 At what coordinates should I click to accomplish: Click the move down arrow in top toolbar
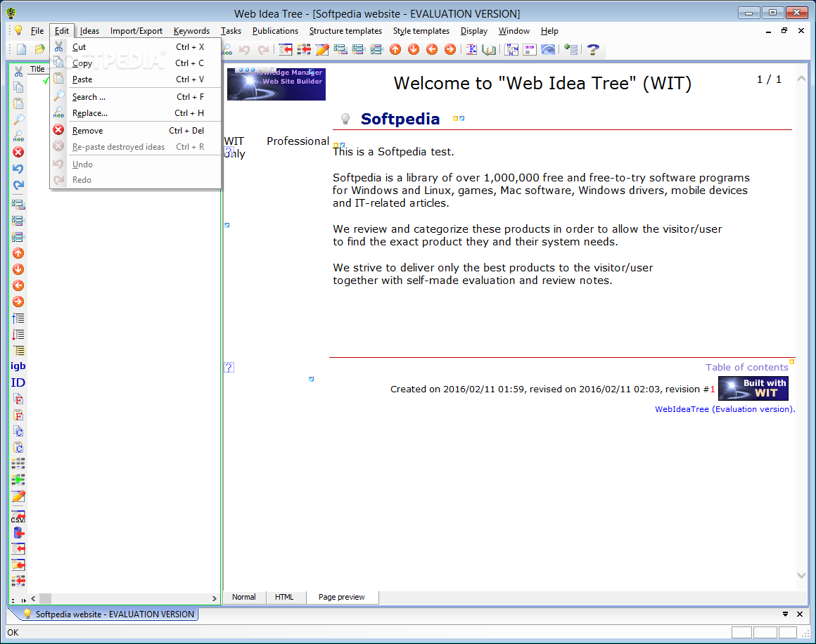coord(414,49)
